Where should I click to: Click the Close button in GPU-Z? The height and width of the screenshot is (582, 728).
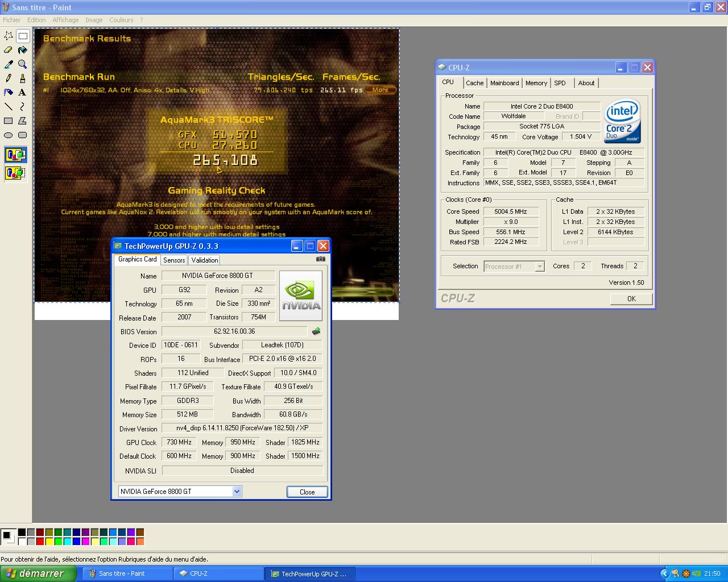coord(307,492)
